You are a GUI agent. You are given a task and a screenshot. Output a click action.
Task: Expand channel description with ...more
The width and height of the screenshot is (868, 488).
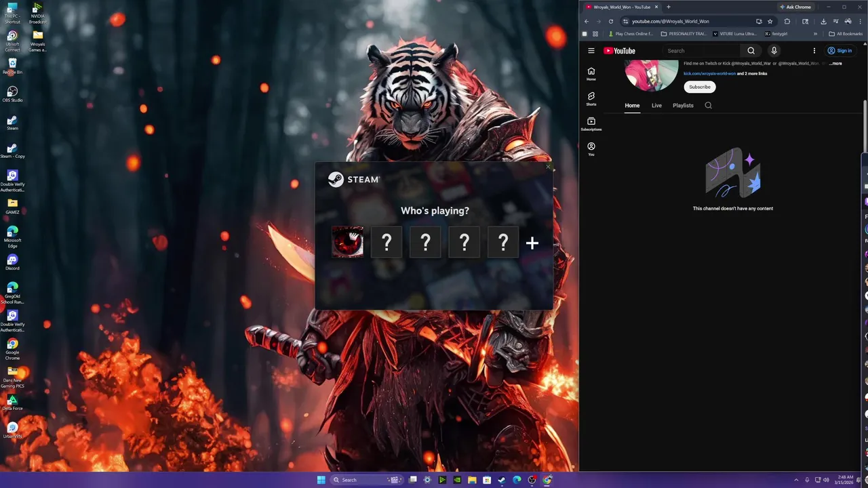pos(835,64)
